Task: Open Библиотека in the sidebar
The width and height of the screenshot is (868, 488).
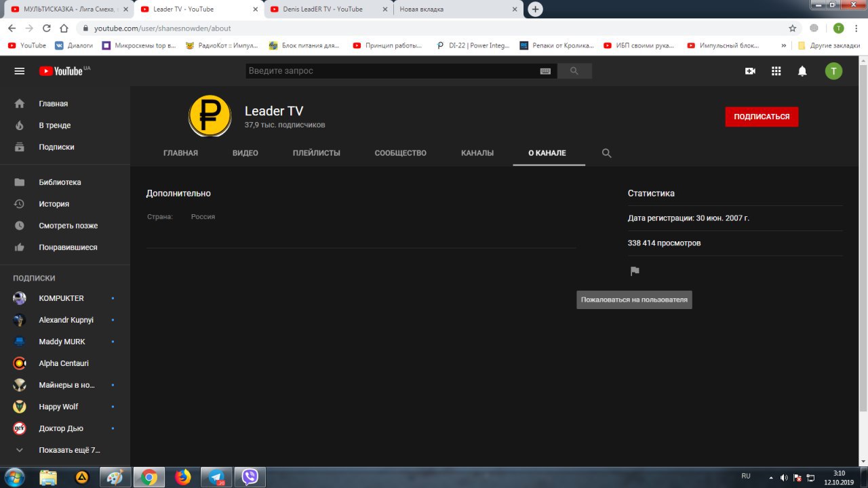Action: pos(65,182)
